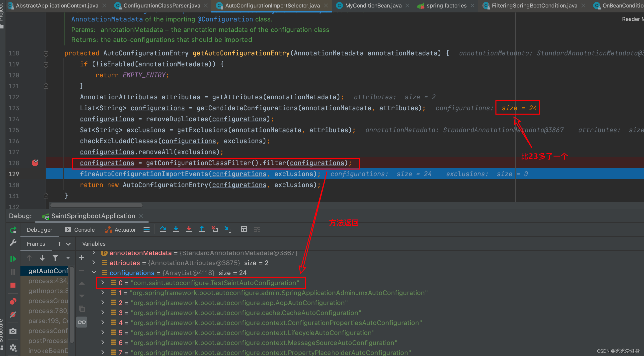The width and height of the screenshot is (644, 356).
Task: Select the process:434 stack frame
Action: [x=48, y=281]
